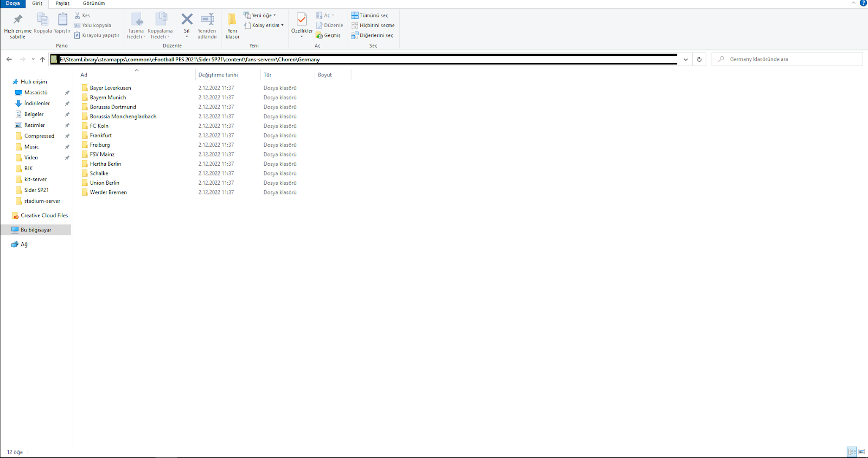Click the Germany klasöründe ara search box
This screenshot has height=458, width=868.
point(787,59)
